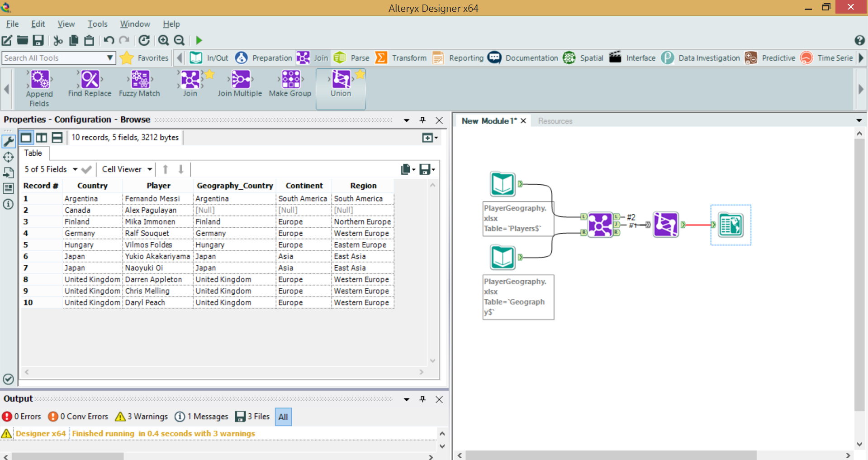Filter output by 3 Warnings

coord(142,417)
